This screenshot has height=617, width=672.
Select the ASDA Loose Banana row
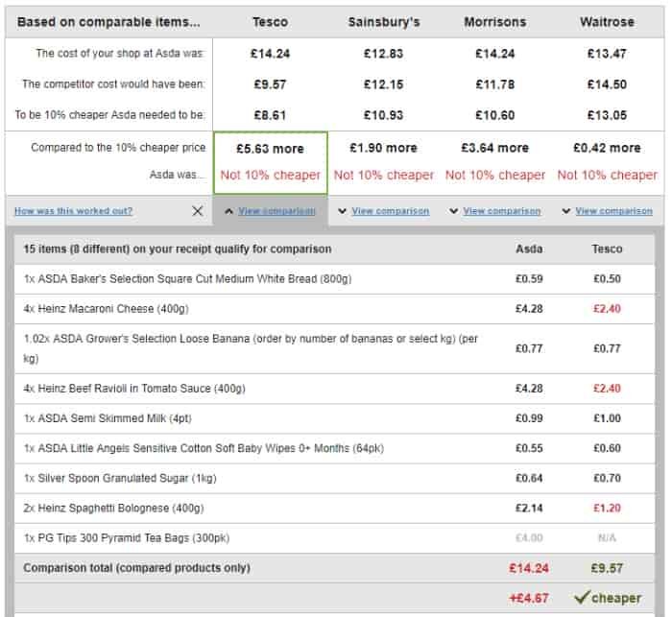(x=334, y=348)
